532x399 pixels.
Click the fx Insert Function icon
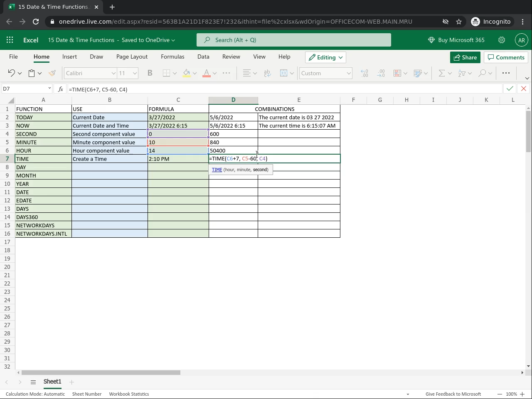click(x=61, y=89)
